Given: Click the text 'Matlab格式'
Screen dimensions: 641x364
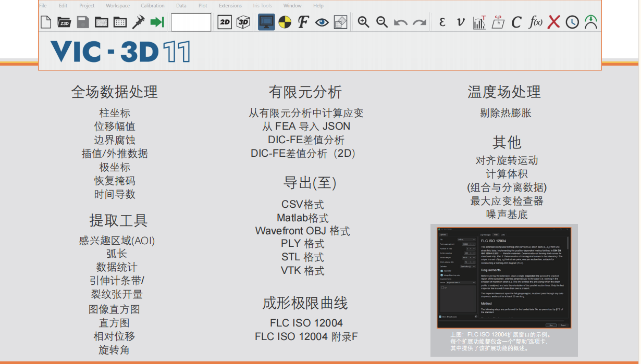Looking at the screenshot, I should 303,218.
